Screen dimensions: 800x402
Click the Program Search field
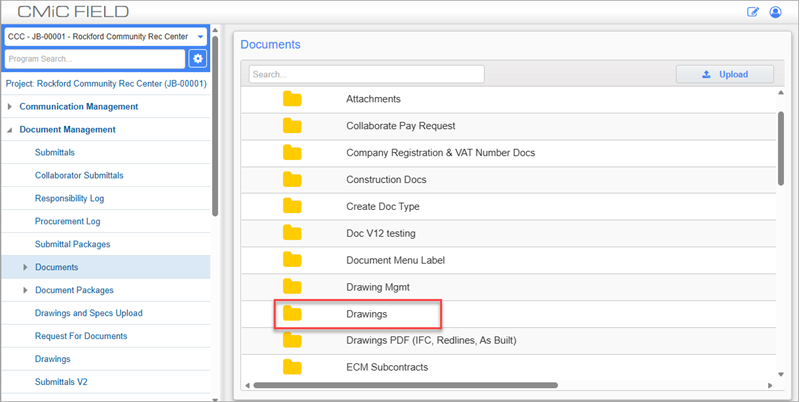click(95, 59)
